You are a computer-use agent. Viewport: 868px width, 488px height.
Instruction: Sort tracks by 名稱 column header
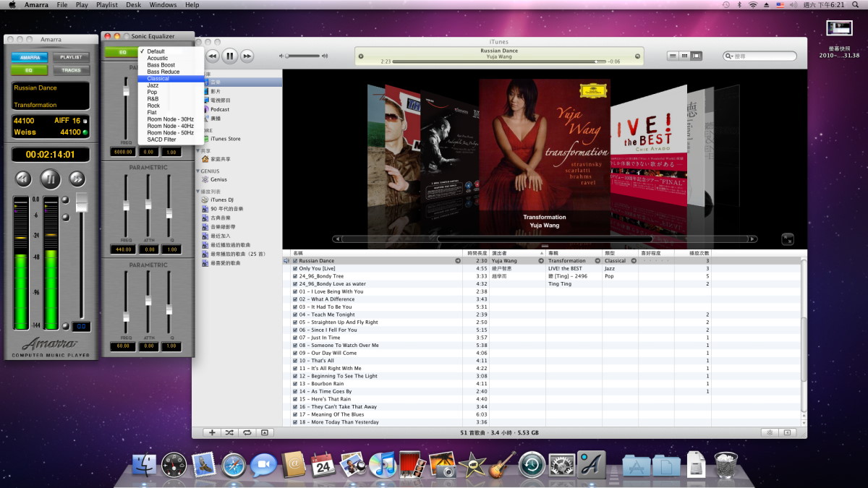click(x=378, y=253)
